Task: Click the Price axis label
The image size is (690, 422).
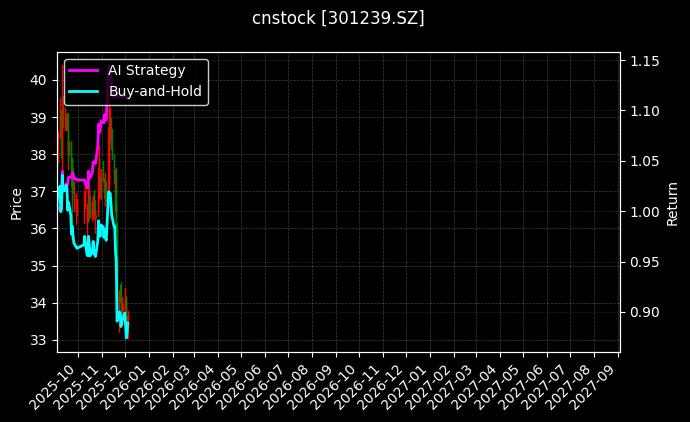Action: click(x=16, y=202)
